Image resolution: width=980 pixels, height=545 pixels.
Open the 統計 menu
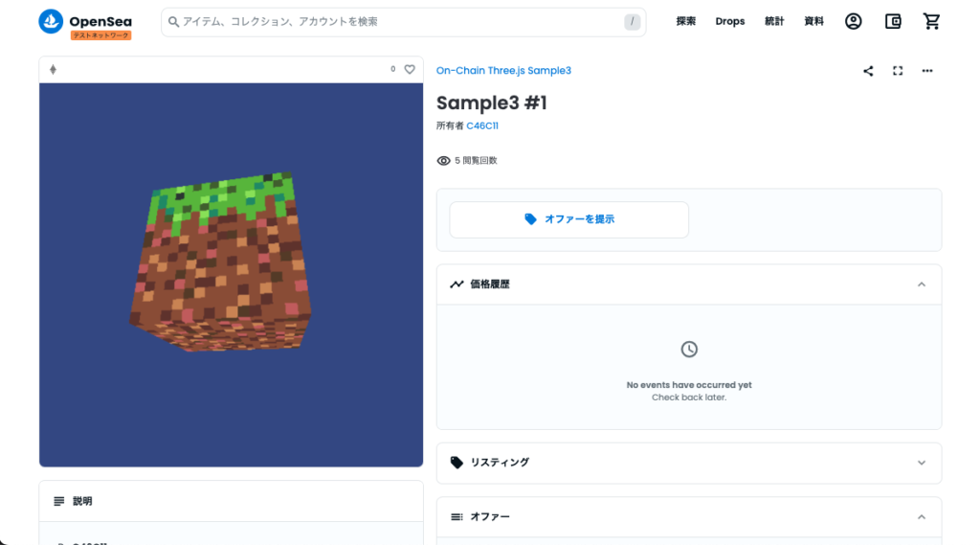point(773,21)
